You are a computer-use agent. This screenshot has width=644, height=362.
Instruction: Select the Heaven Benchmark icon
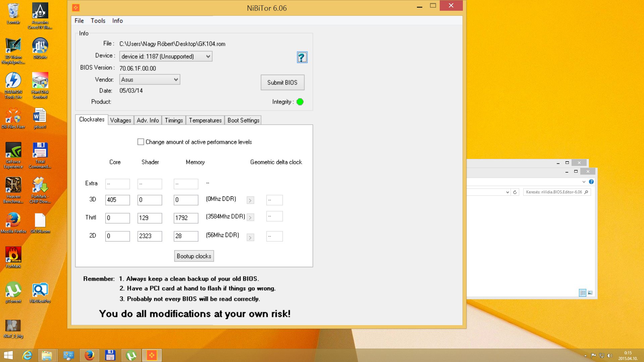pos(13,190)
